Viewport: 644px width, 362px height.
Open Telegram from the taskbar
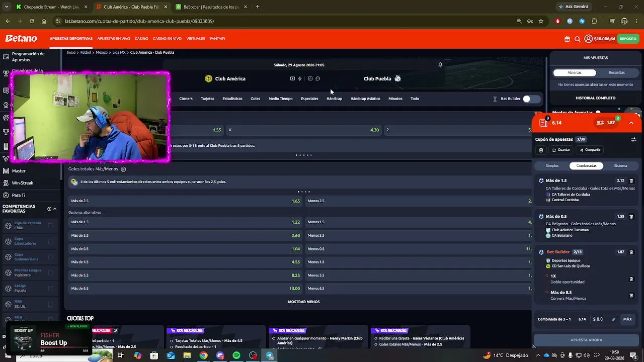(x=269, y=355)
